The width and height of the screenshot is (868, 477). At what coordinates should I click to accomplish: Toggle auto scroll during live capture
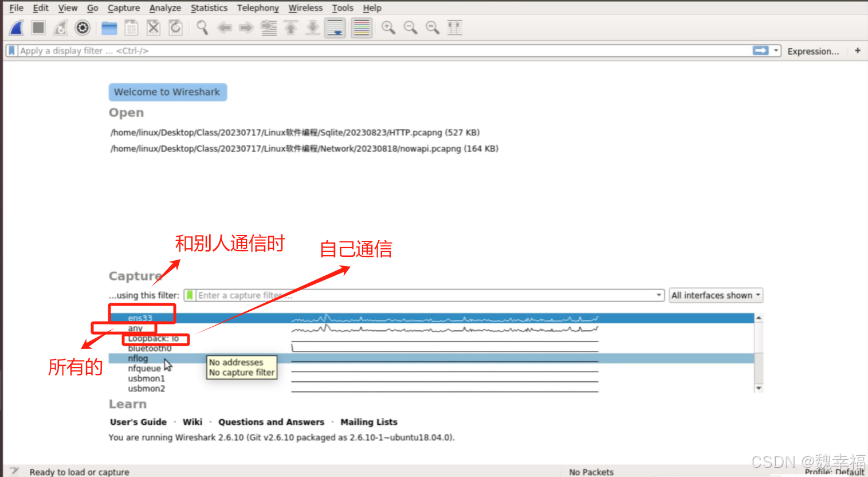click(x=335, y=28)
